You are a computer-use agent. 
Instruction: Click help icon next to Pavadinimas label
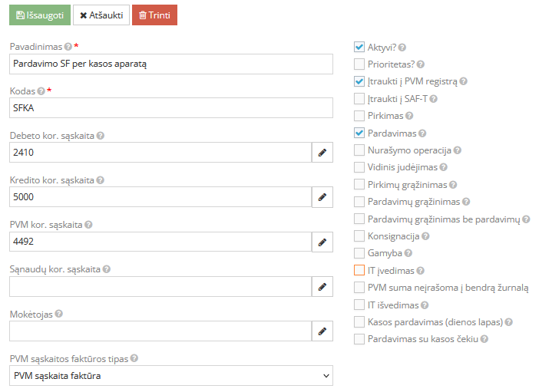coord(68,47)
